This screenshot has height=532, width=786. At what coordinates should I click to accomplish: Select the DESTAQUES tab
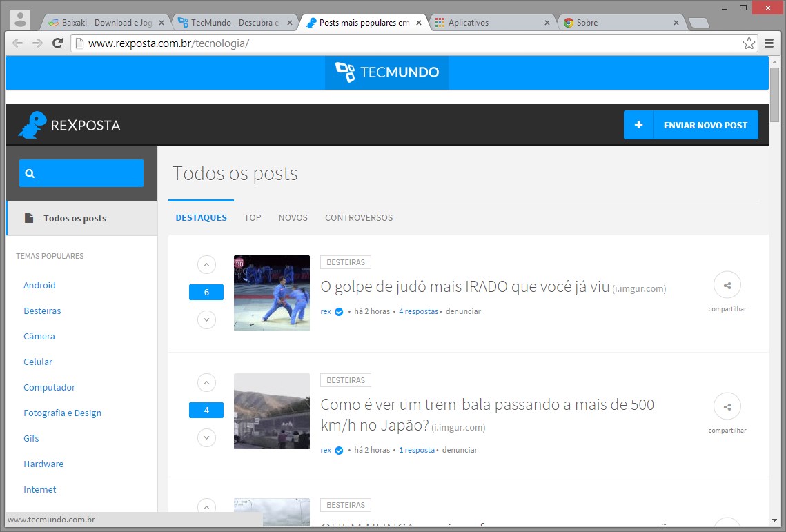[x=201, y=217]
